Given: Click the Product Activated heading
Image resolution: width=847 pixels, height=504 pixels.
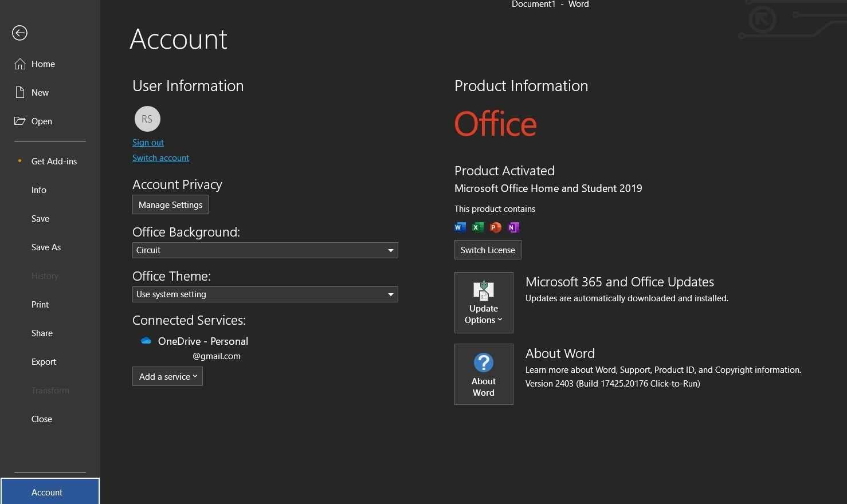Looking at the screenshot, I should click(504, 171).
